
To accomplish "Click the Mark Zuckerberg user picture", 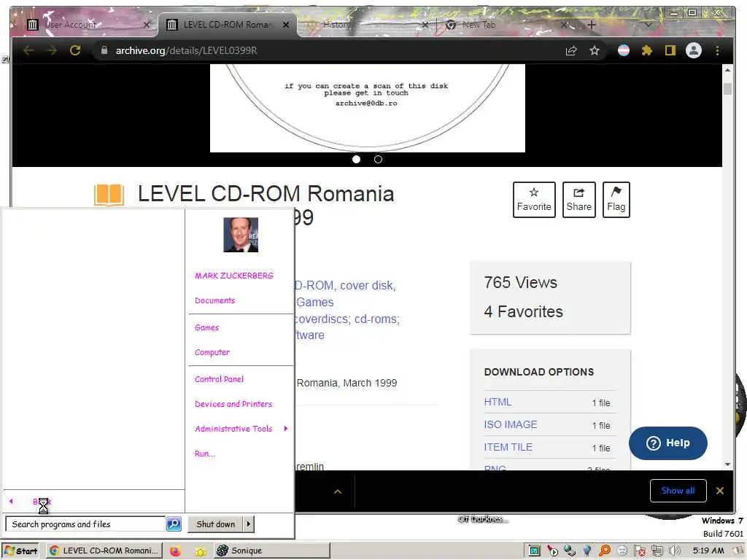I will coord(241,235).
